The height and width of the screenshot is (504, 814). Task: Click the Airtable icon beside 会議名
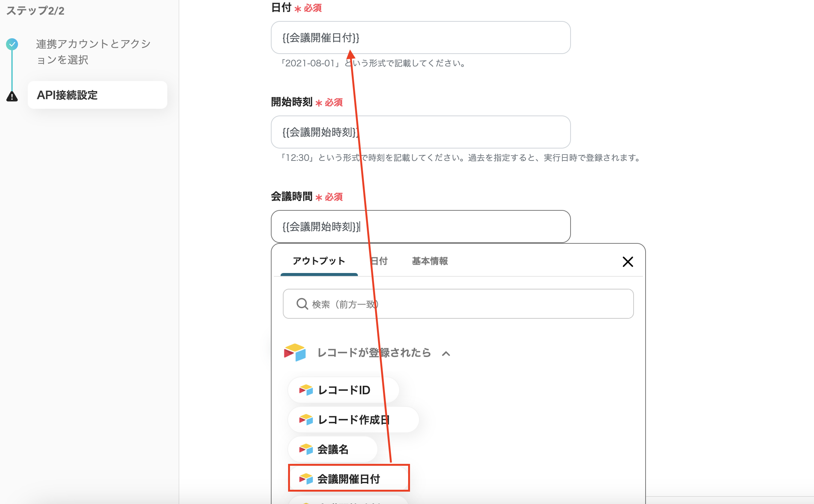coord(306,449)
